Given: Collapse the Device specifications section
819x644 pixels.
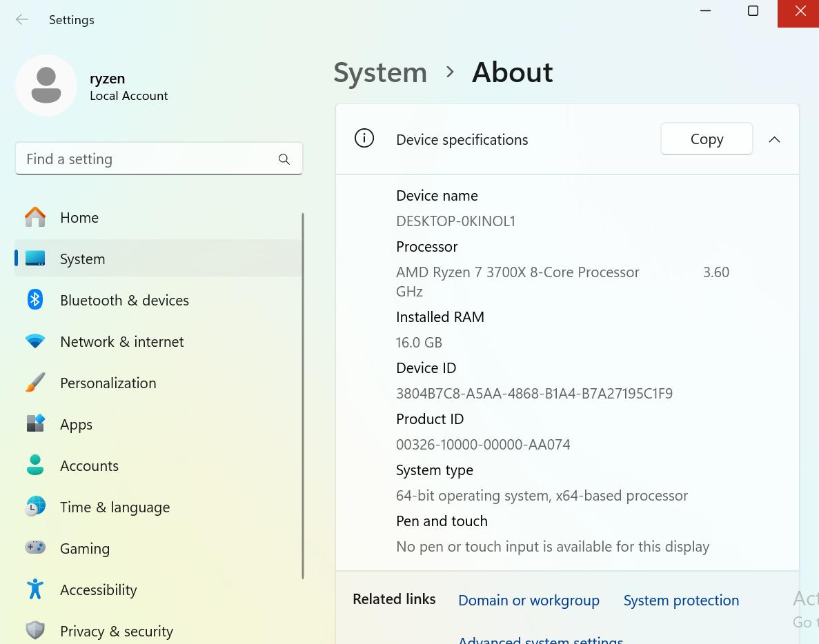Looking at the screenshot, I should pyautogui.click(x=775, y=139).
